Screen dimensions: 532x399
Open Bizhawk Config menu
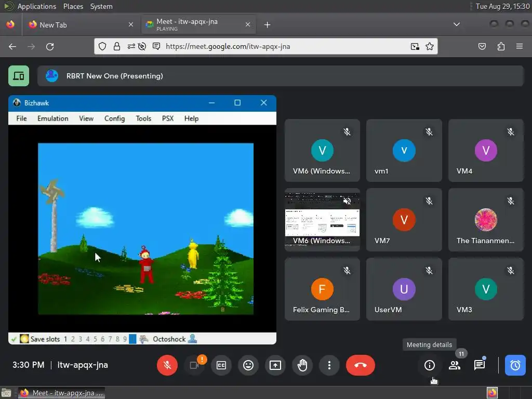[x=115, y=118]
